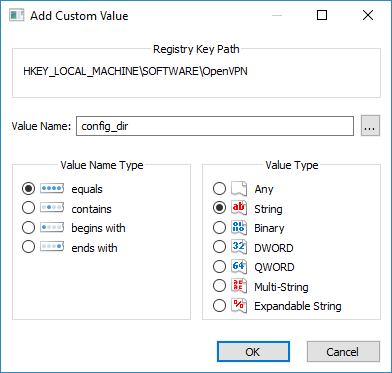Screen dimensions: 392x373
Task: Open the value name browse ellipsis button
Action: [370, 126]
